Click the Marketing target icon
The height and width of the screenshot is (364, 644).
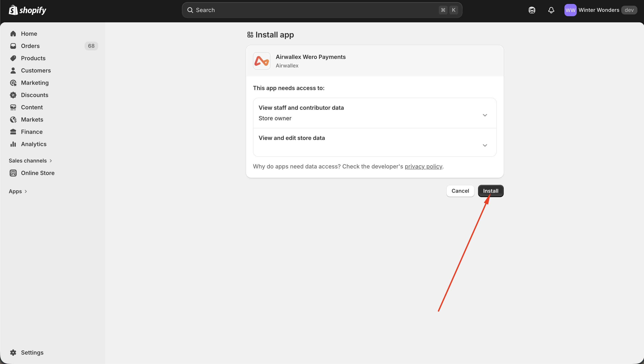(13, 83)
